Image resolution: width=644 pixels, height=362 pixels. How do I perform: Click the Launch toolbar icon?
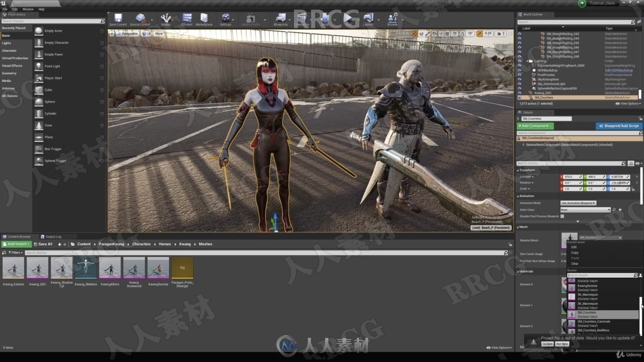pyautogui.click(x=368, y=20)
